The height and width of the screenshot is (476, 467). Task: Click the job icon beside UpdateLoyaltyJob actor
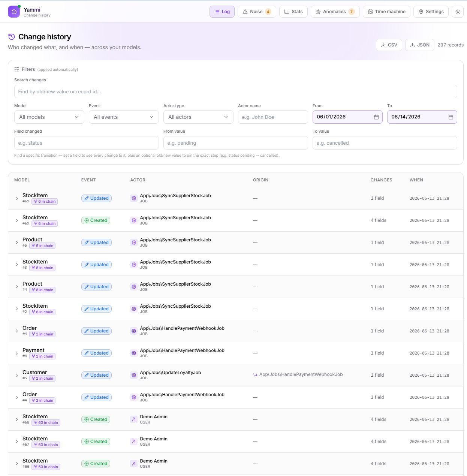click(x=134, y=375)
